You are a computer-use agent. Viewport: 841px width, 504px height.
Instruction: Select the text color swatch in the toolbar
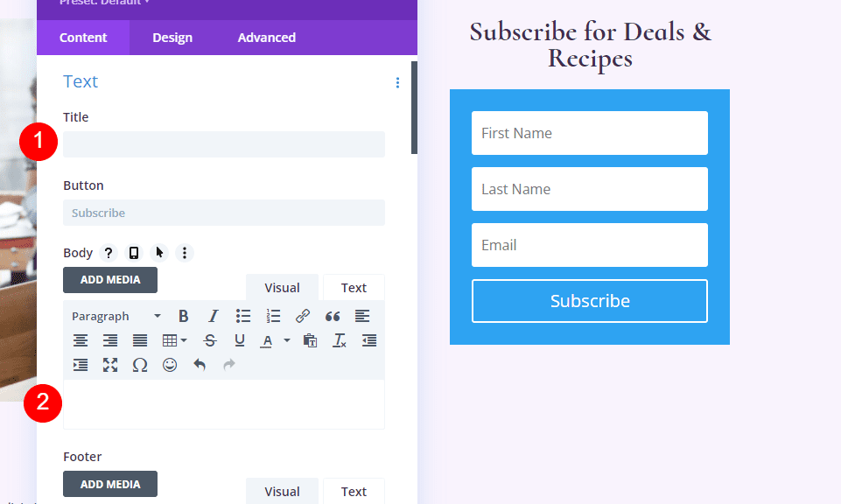266,340
